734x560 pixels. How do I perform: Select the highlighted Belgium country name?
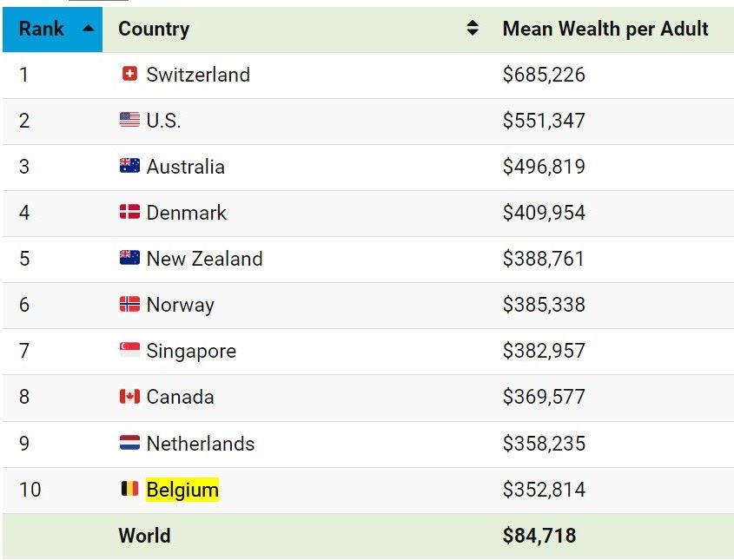pos(182,490)
